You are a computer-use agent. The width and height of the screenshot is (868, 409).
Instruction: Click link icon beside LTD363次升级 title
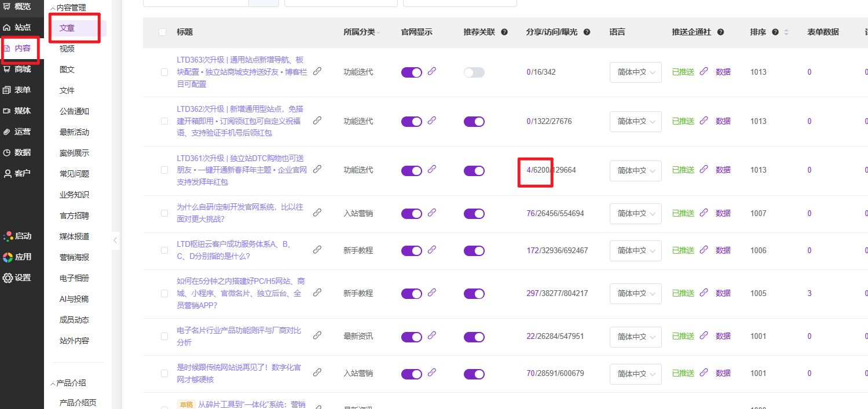[317, 72]
